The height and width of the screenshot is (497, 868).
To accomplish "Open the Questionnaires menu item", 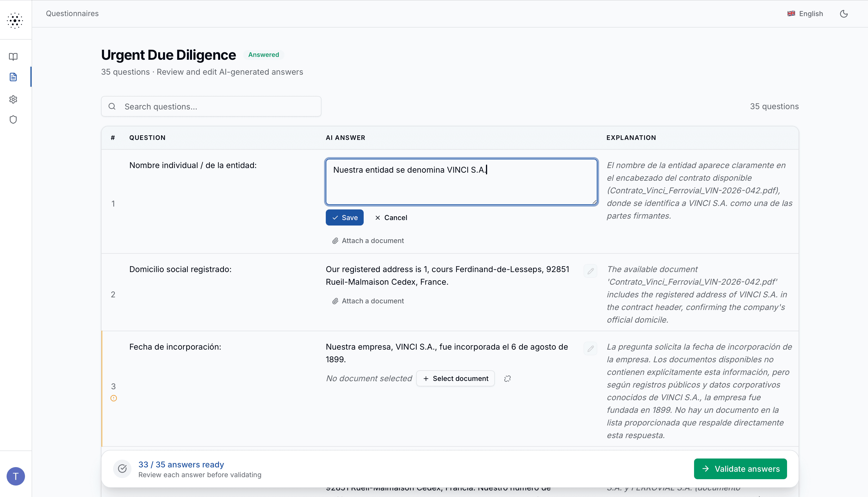I will click(x=72, y=14).
